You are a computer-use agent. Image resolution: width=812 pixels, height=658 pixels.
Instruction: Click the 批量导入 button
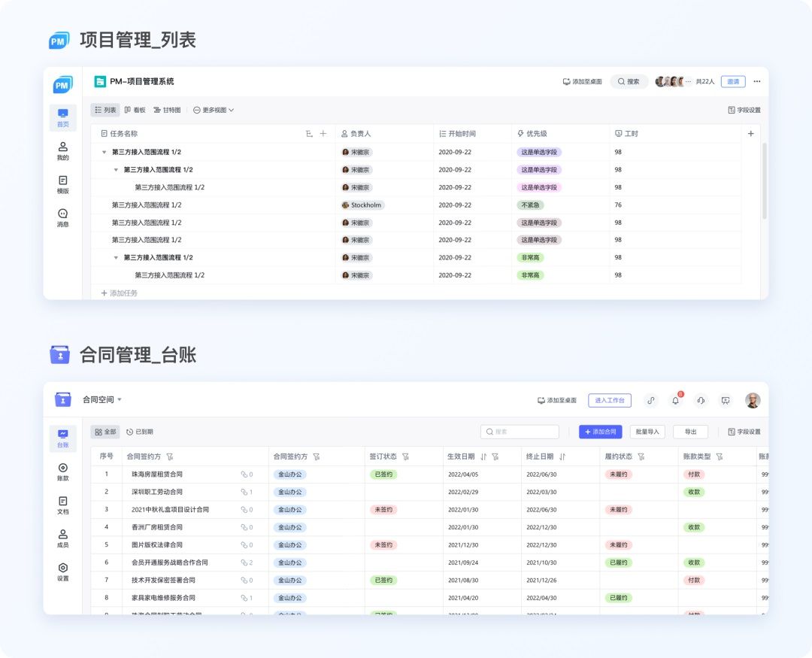(x=647, y=432)
